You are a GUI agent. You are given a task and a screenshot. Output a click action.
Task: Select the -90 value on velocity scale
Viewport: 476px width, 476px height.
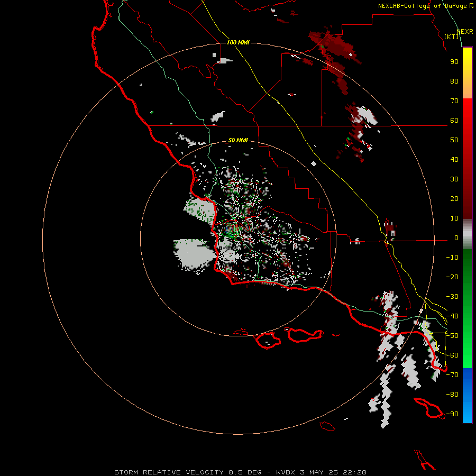[x=452, y=414]
